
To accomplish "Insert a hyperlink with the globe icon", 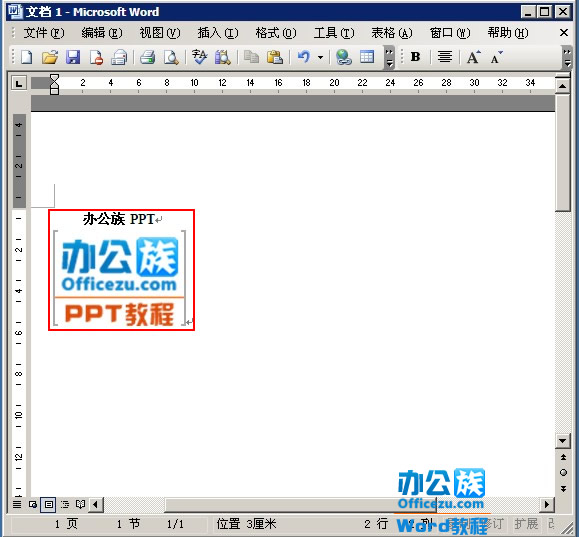I will click(344, 58).
